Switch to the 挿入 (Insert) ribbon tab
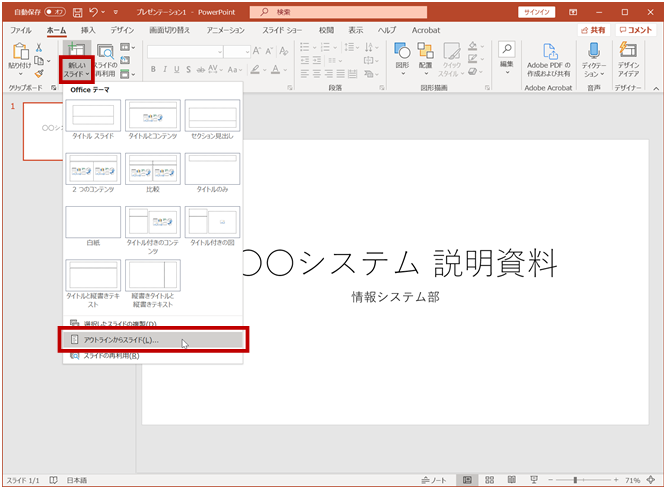Screen dimensions: 666x489 point(88,31)
